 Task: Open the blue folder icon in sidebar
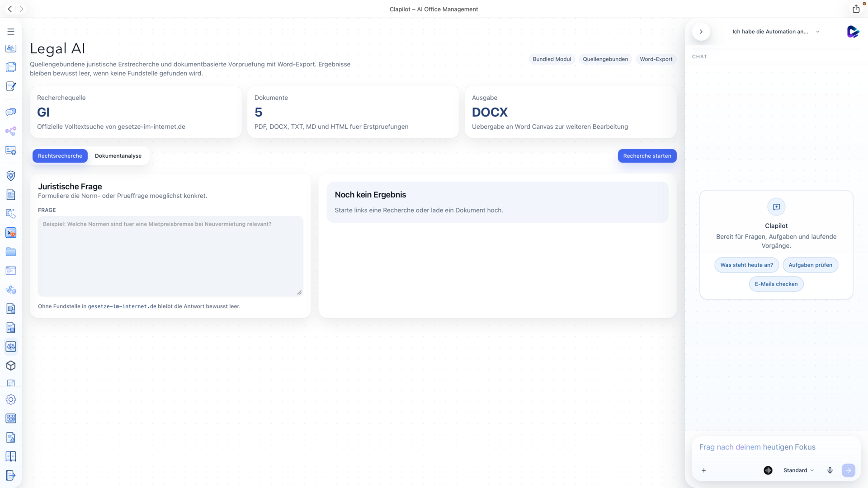click(11, 252)
